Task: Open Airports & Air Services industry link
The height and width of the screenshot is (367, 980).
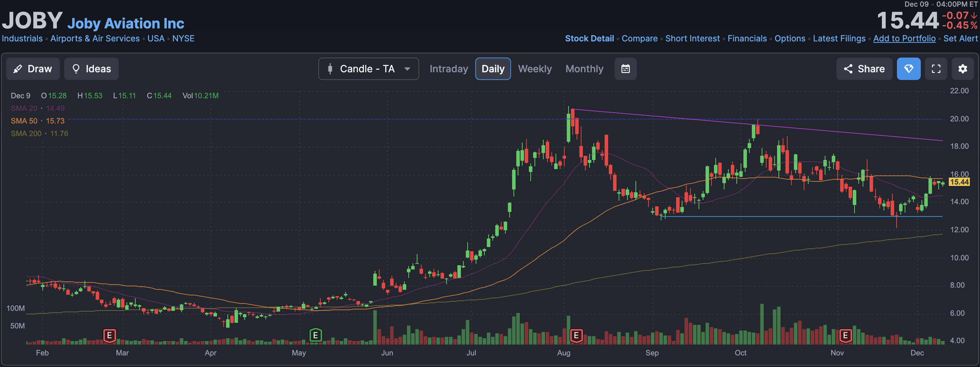Action: coord(95,39)
